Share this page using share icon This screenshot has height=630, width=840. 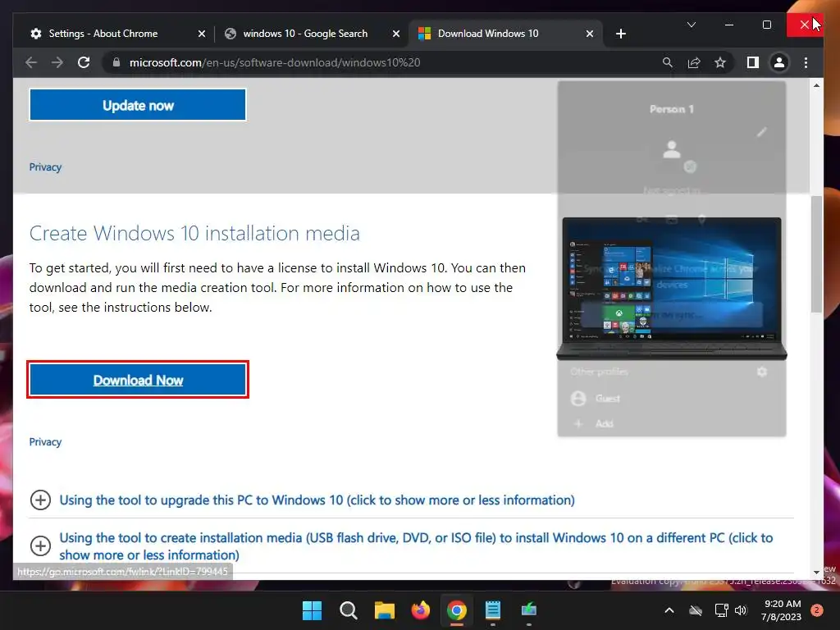click(694, 62)
